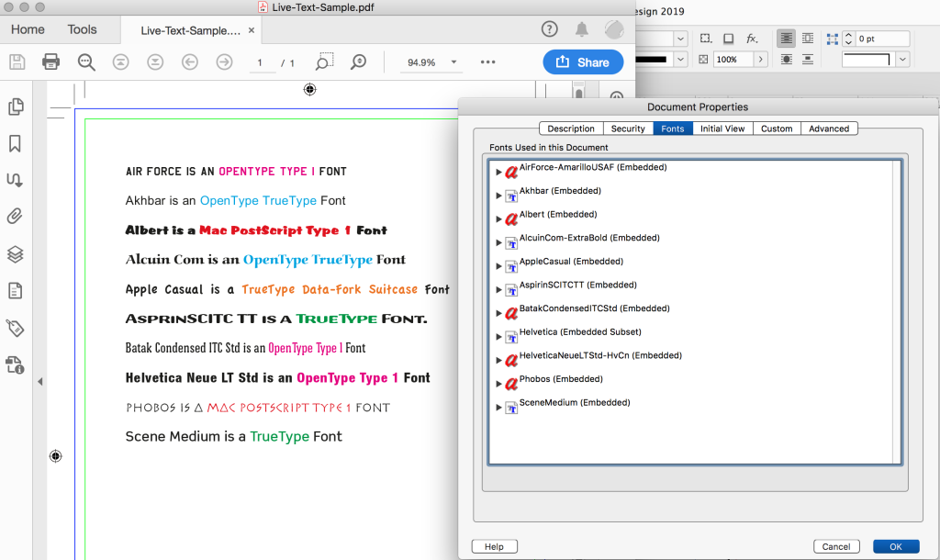This screenshot has width=940, height=560.
Task: Click the 0 pt corner size field in InDesign
Action: click(883, 39)
